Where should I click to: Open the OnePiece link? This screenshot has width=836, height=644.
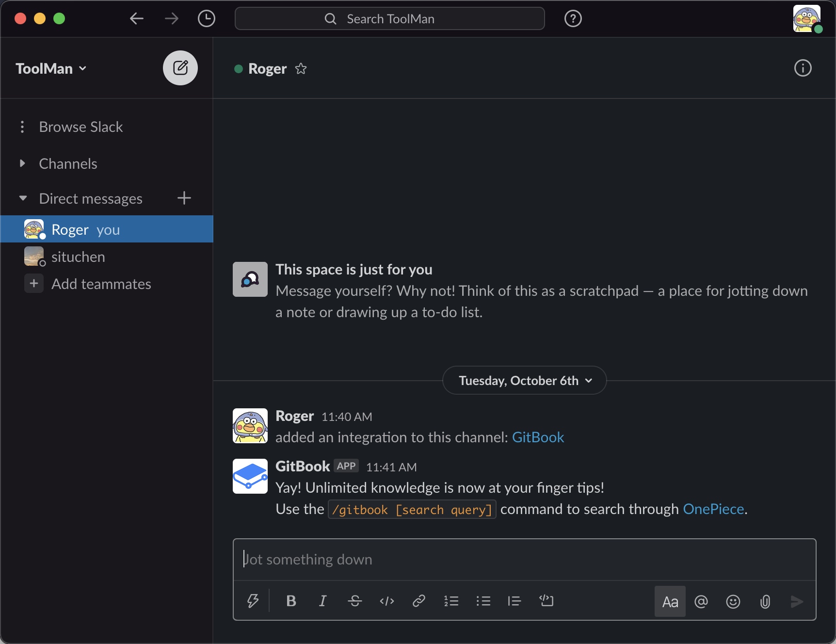(x=713, y=509)
